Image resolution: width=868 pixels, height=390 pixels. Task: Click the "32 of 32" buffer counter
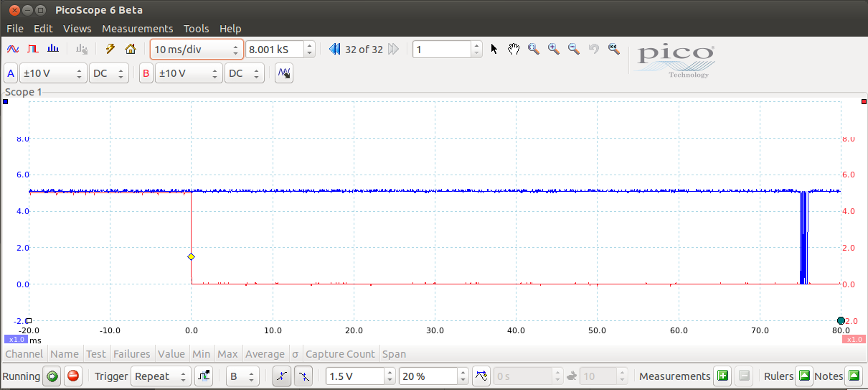click(x=364, y=50)
